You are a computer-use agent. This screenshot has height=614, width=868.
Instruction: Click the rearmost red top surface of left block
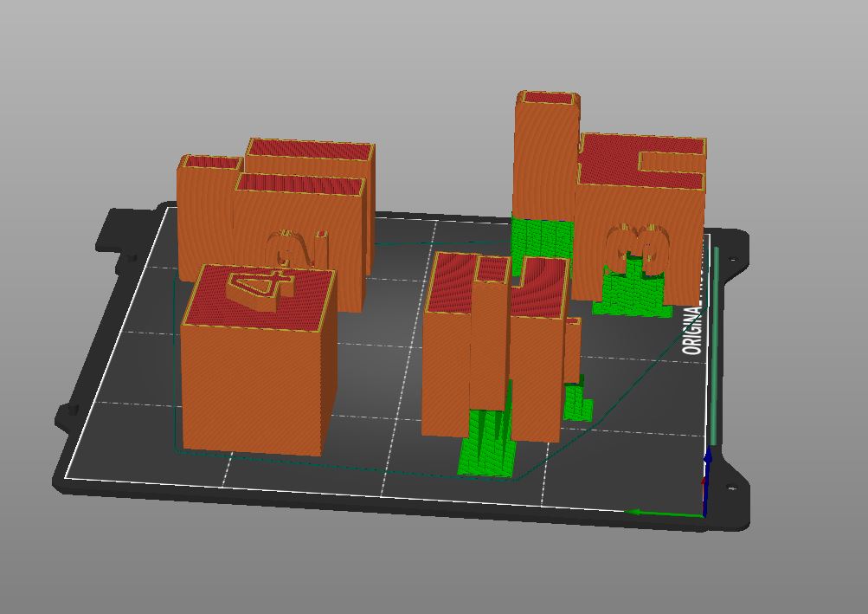(x=309, y=149)
